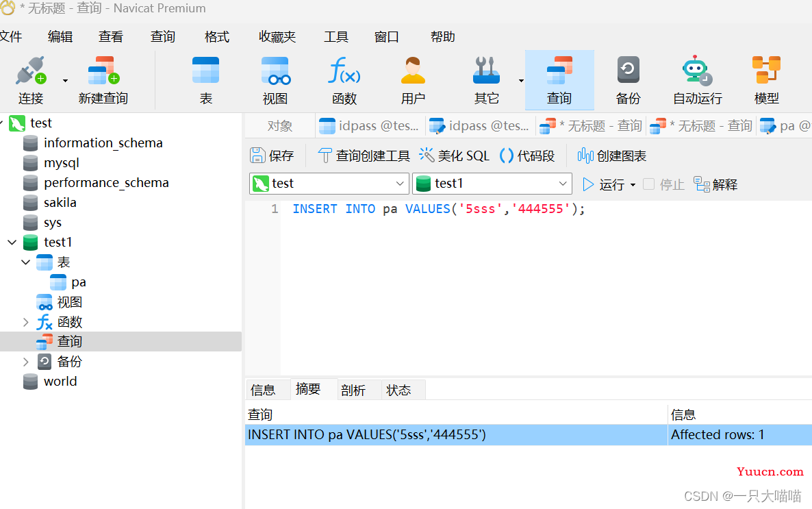This screenshot has width=812, height=509.
Task: Switch to first idpass @tes... tab
Action: pos(369,126)
